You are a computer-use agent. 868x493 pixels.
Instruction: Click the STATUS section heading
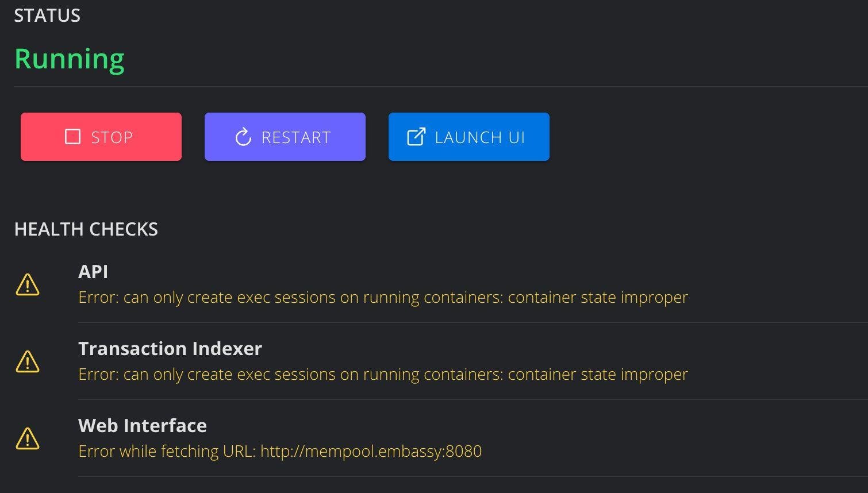[47, 16]
